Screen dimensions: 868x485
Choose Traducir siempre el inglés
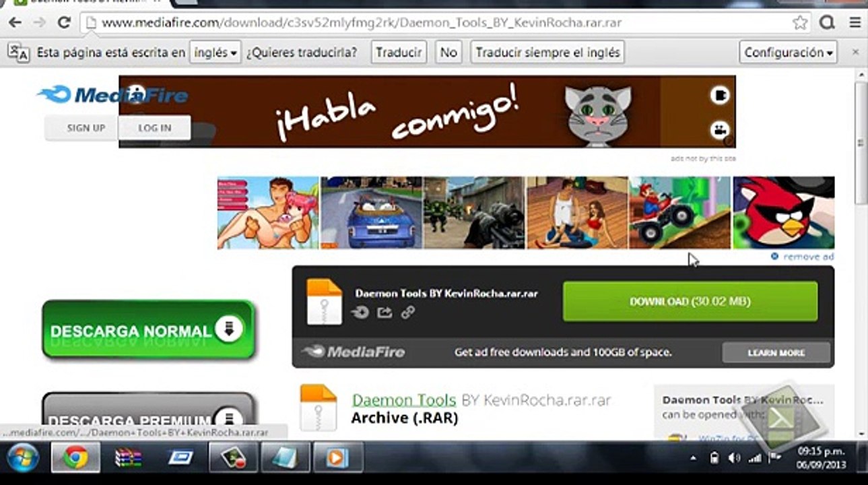547,52
